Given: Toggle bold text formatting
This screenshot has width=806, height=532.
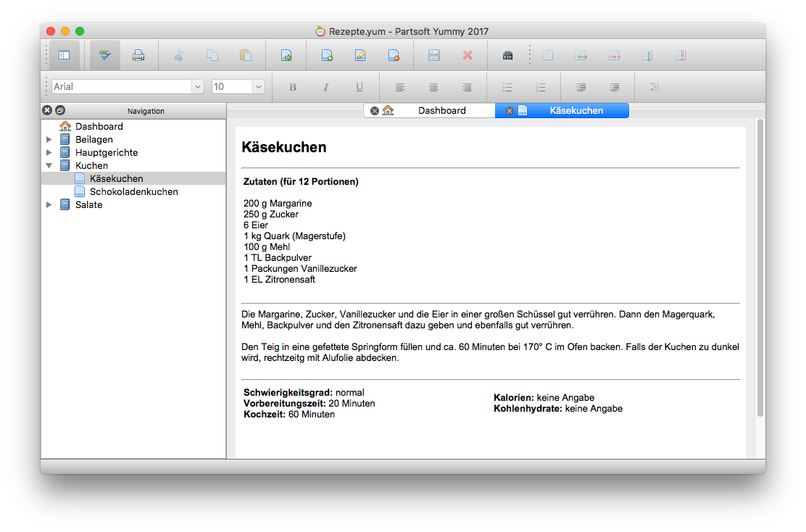Looking at the screenshot, I should [293, 87].
